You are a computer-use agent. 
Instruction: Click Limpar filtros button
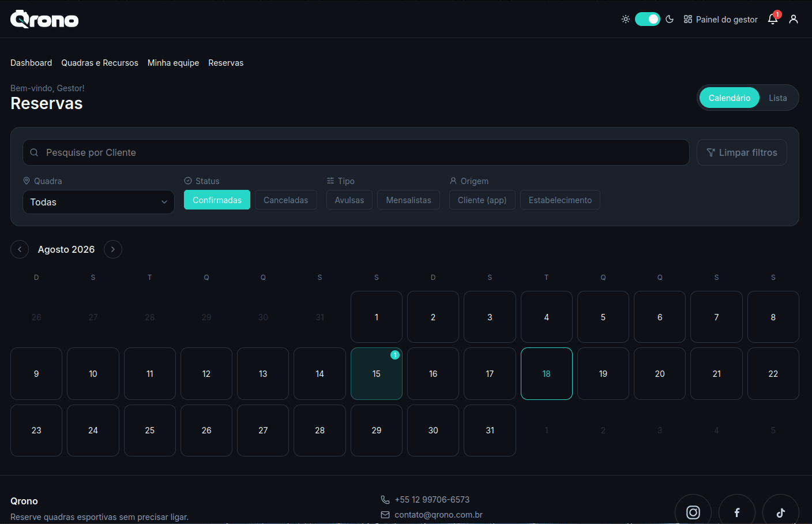pos(742,152)
